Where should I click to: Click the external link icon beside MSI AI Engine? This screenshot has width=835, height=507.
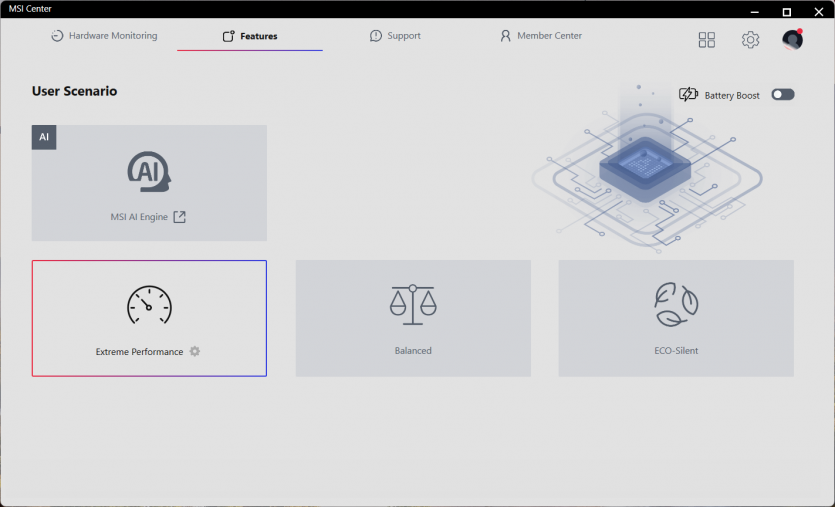tap(180, 217)
